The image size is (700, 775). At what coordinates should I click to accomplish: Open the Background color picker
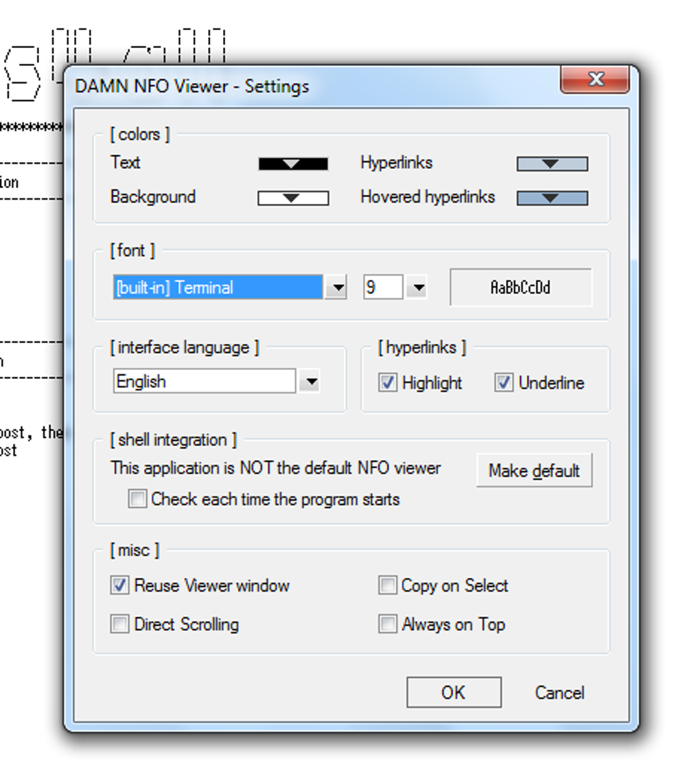pyautogui.click(x=293, y=198)
